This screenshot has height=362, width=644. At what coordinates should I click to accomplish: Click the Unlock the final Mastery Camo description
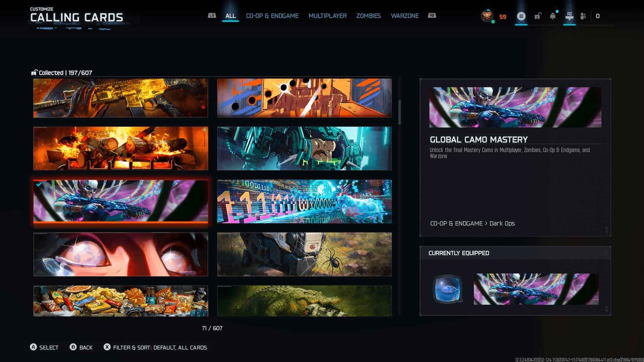pyautogui.click(x=510, y=153)
